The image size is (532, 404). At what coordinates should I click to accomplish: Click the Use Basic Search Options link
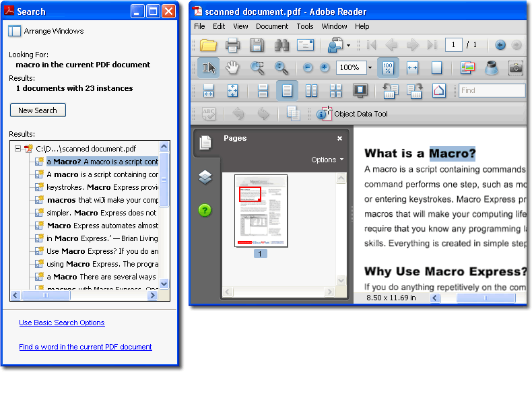(62, 323)
